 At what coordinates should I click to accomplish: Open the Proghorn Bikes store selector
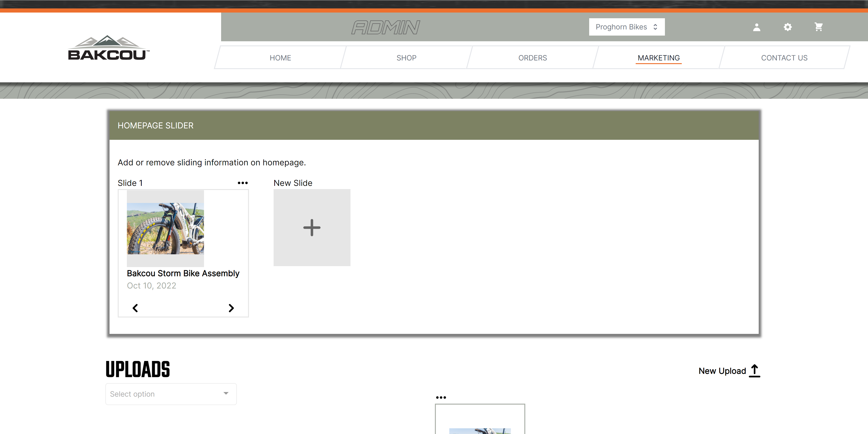tap(626, 27)
